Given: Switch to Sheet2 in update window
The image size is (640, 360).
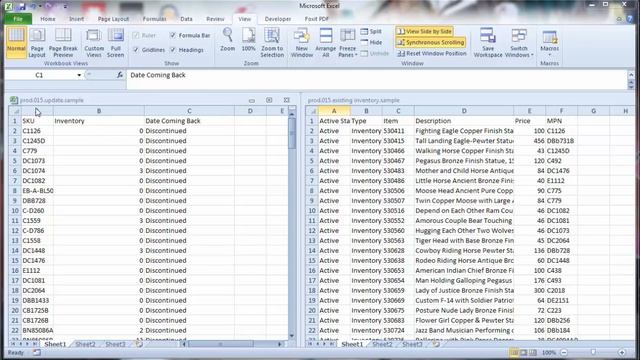Looking at the screenshot, I should 85,344.
